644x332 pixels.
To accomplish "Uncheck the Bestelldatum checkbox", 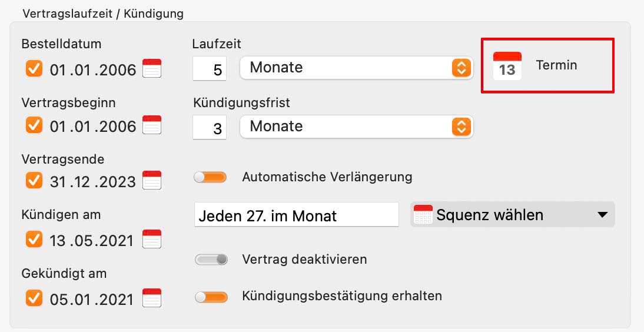I will click(x=34, y=68).
